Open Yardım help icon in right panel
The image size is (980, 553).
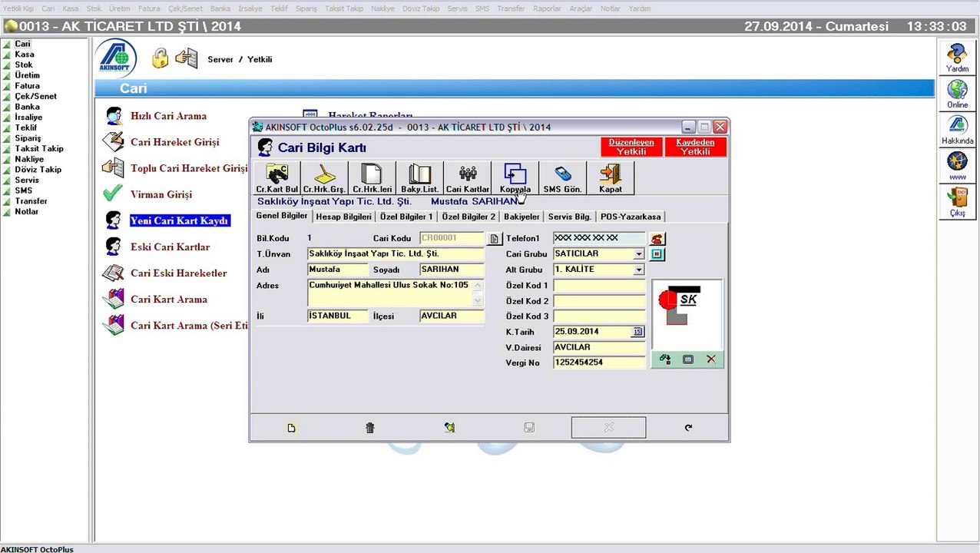pos(957,58)
